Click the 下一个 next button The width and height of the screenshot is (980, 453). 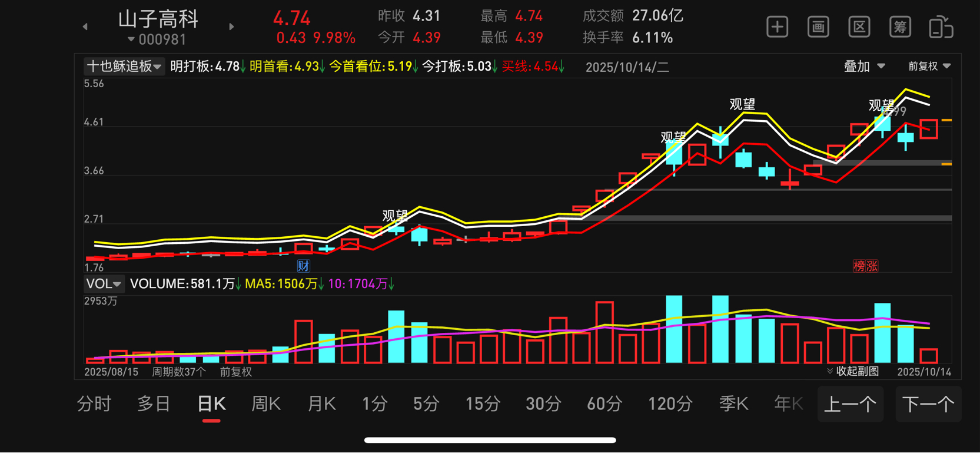[928, 404]
